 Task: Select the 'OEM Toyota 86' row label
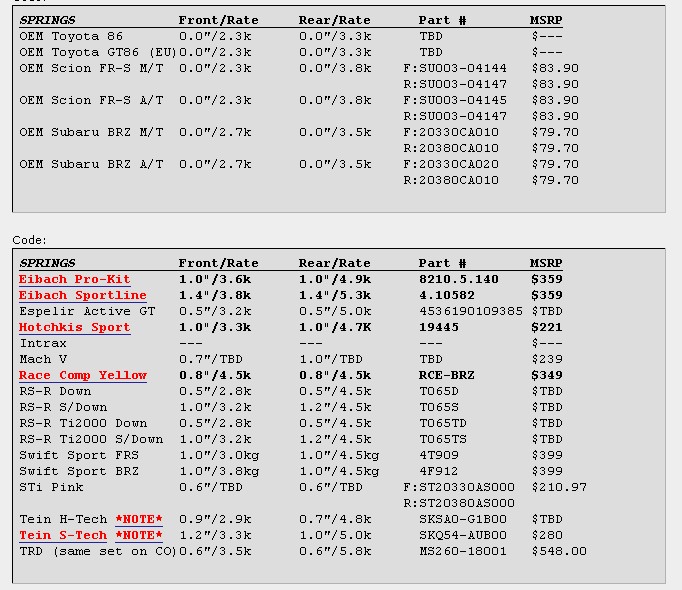coord(71,36)
